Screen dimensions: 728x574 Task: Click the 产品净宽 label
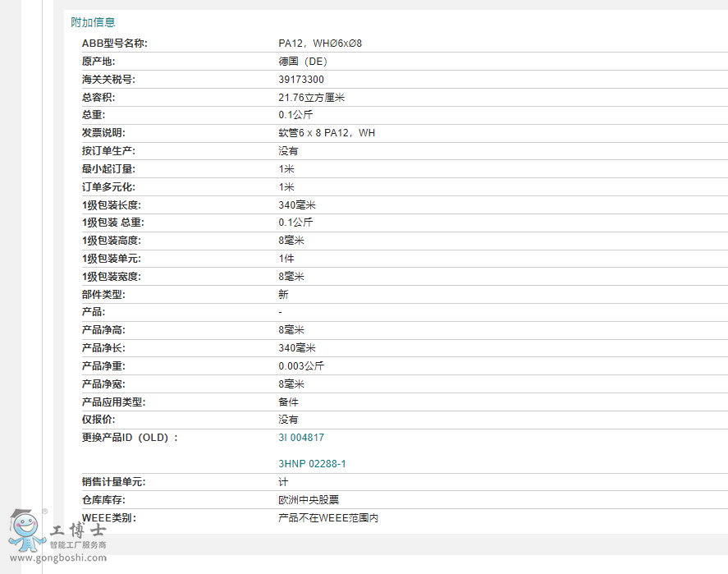(103, 384)
